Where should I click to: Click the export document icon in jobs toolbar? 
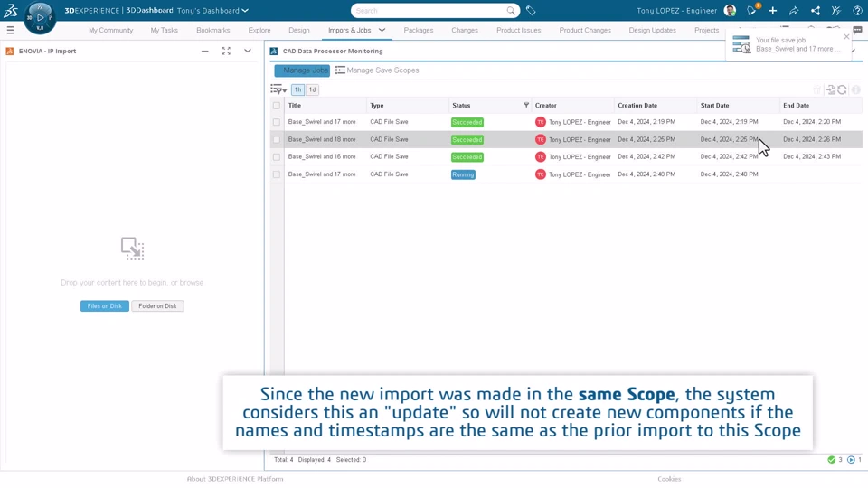point(830,89)
